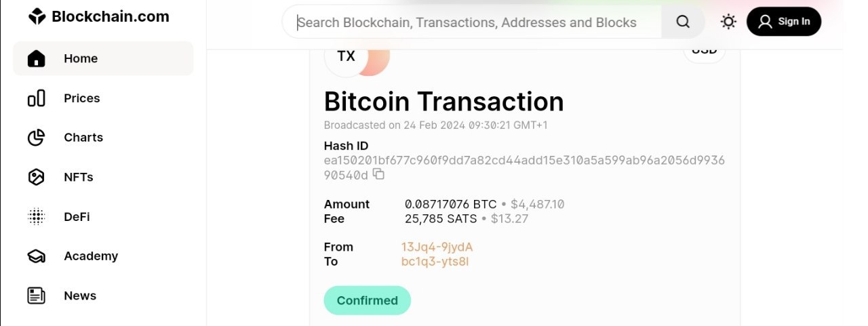Viewport: 868px width, 326px height.
Task: Copy the transaction Hash ID
Action: [378, 175]
